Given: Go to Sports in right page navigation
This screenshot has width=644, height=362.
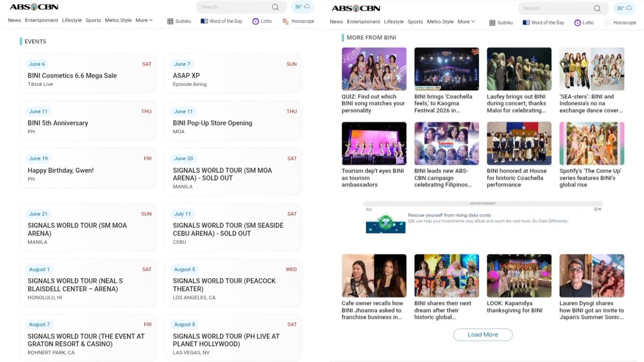Looking at the screenshot, I should [x=415, y=22].
